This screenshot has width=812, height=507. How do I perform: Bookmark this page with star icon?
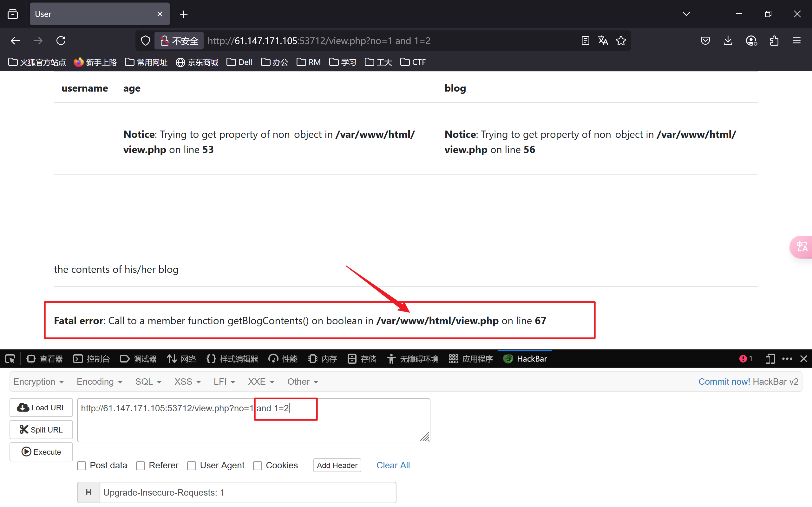pyautogui.click(x=621, y=41)
